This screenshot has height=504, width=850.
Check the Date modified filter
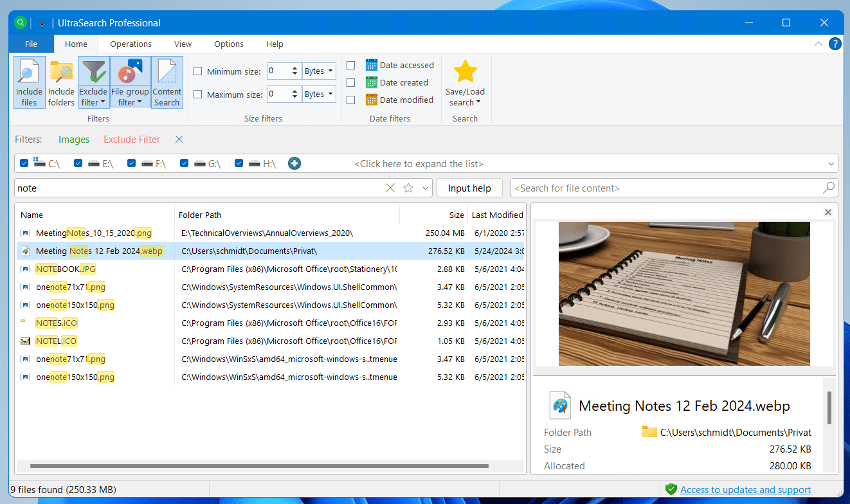(351, 100)
